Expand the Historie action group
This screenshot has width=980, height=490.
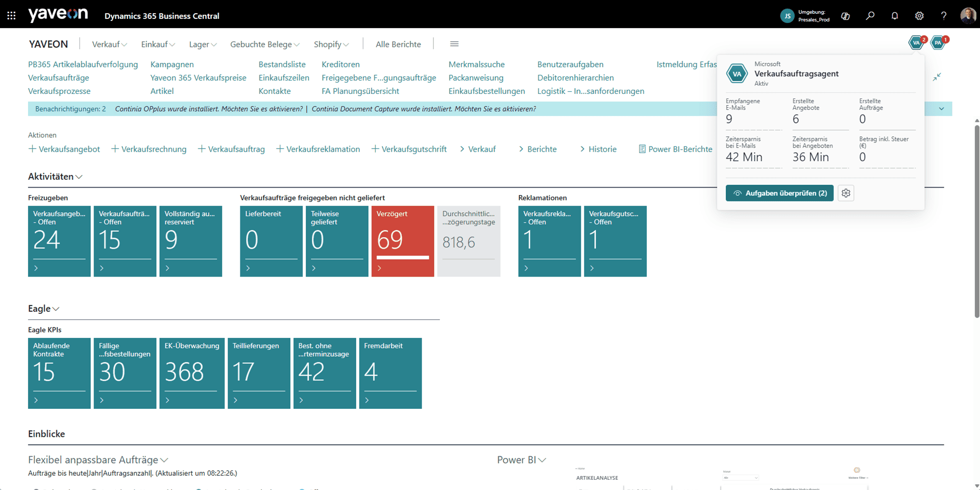(x=598, y=149)
